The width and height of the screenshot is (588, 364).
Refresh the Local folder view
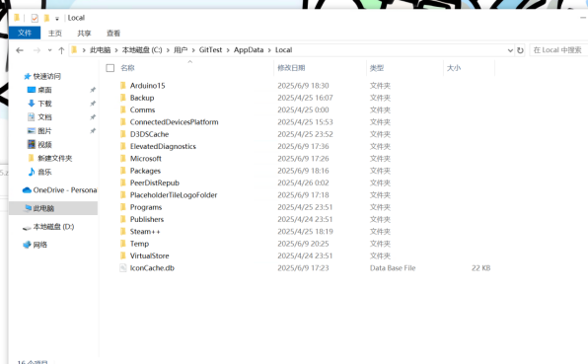pyautogui.click(x=520, y=50)
